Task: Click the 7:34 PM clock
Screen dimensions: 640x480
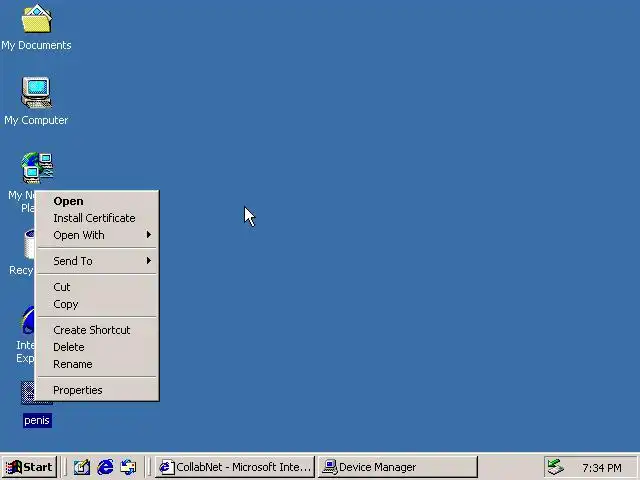Action: tap(602, 468)
